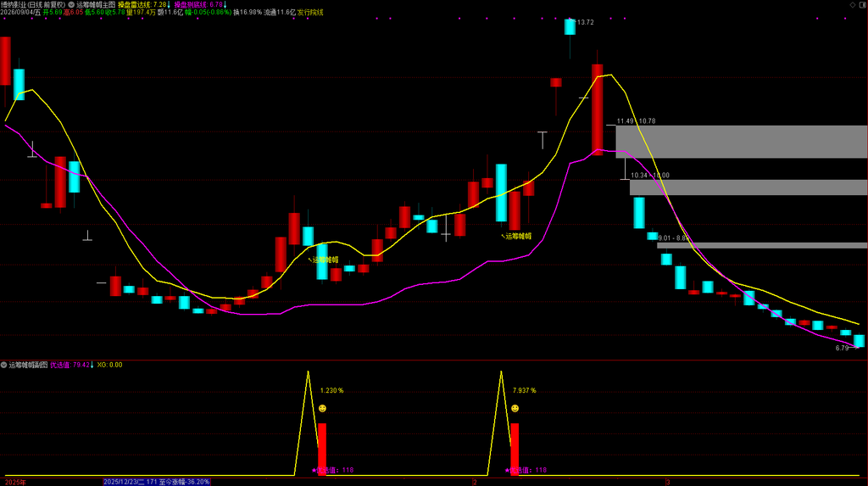Click the cyan arrow after 操盘雷达线 7.28

[x=169, y=4]
